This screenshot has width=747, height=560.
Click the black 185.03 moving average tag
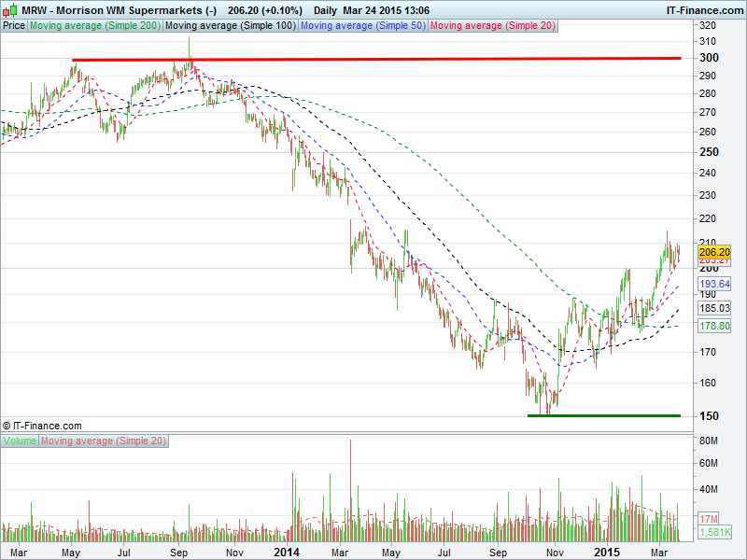coord(713,307)
